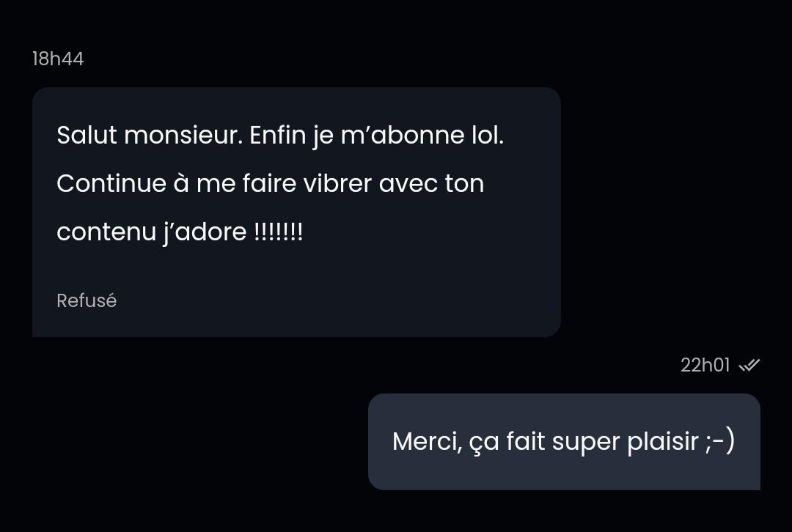Click the word lol in first line
The height and width of the screenshot is (532, 792).
(x=488, y=136)
